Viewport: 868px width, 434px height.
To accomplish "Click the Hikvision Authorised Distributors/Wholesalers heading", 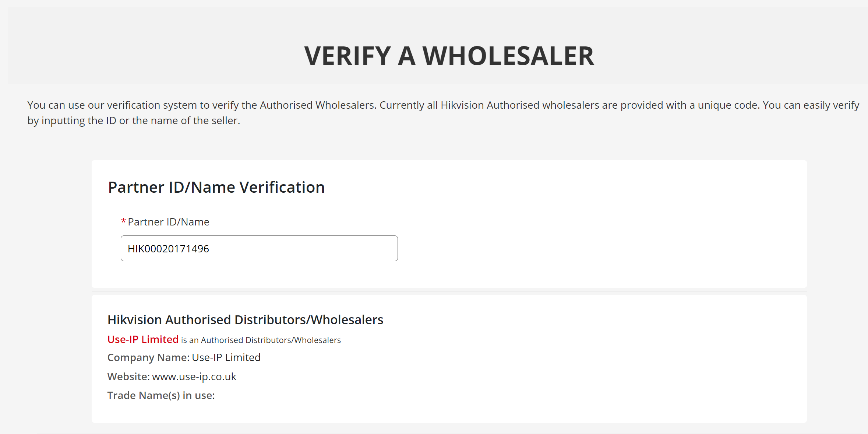I will (x=245, y=320).
